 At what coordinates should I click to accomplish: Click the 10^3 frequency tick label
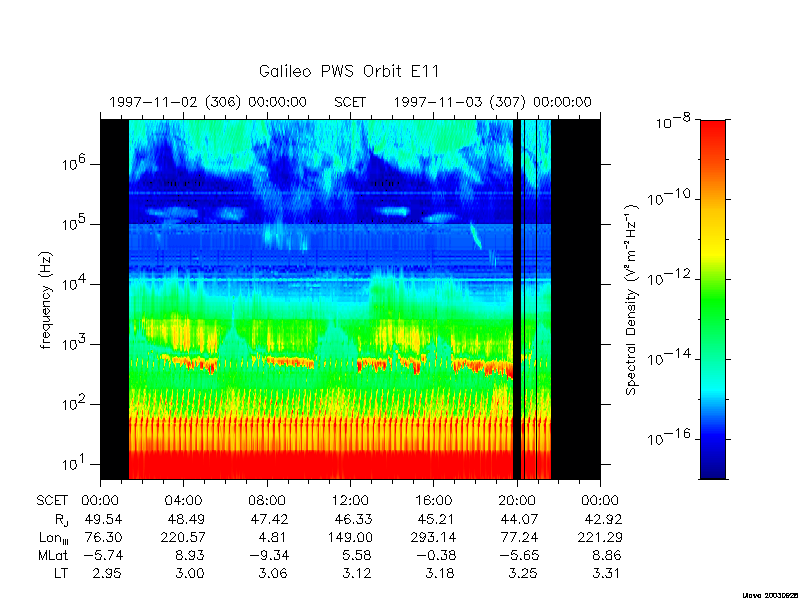point(75,343)
